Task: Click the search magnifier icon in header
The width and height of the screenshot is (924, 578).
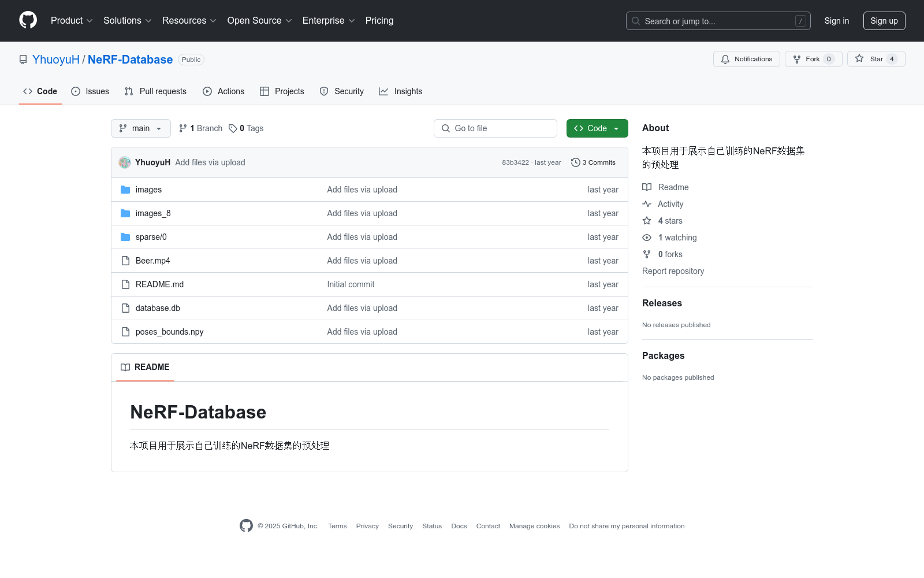Action: tap(636, 21)
